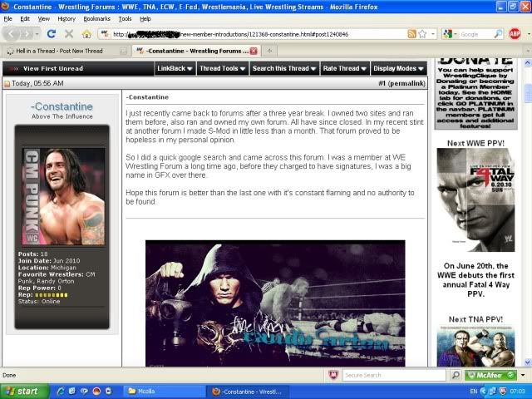532x399 pixels.
Task: Open the Bookmarks menu
Action: pos(97,19)
